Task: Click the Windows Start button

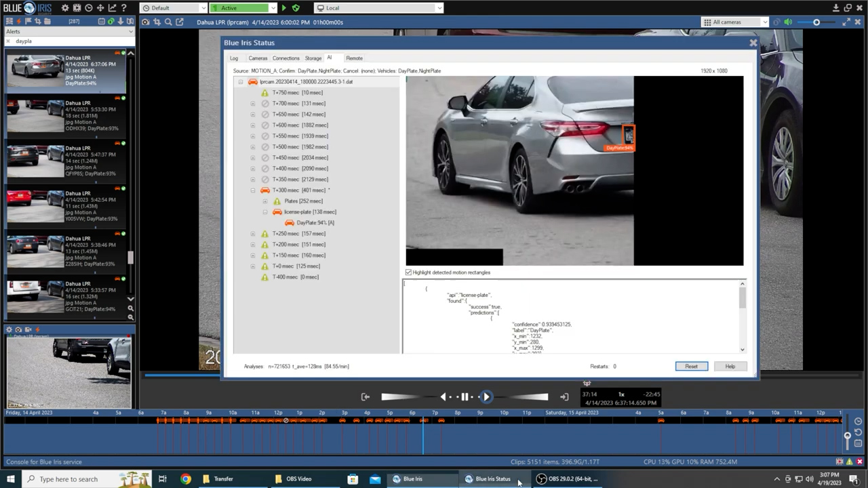Action: point(11,479)
